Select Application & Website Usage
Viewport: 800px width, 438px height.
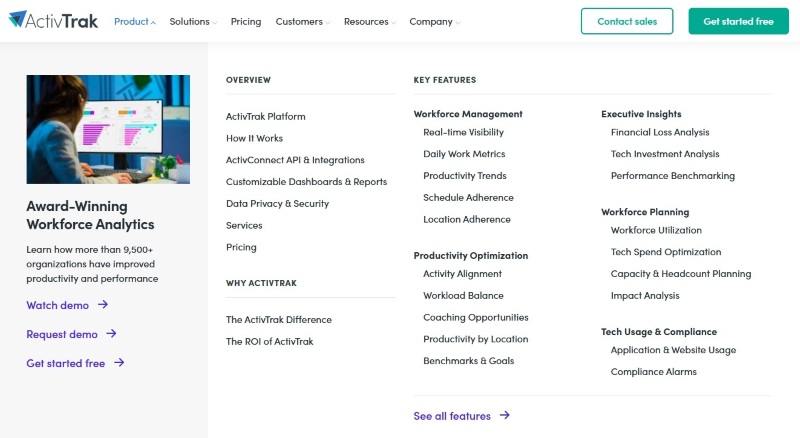[x=673, y=350]
